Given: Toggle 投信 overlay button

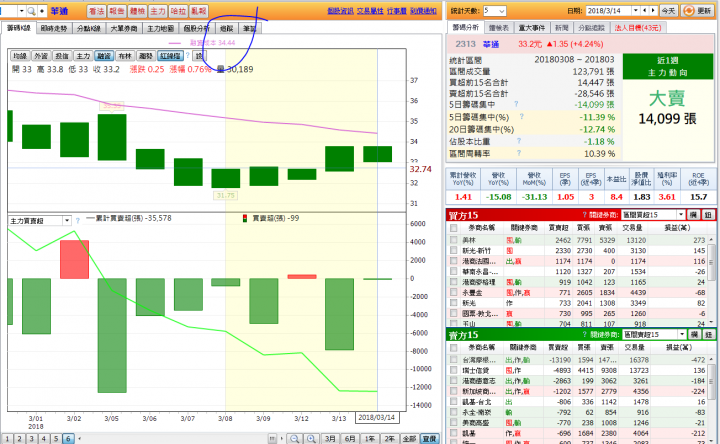Looking at the screenshot, I should pyautogui.click(x=62, y=56).
